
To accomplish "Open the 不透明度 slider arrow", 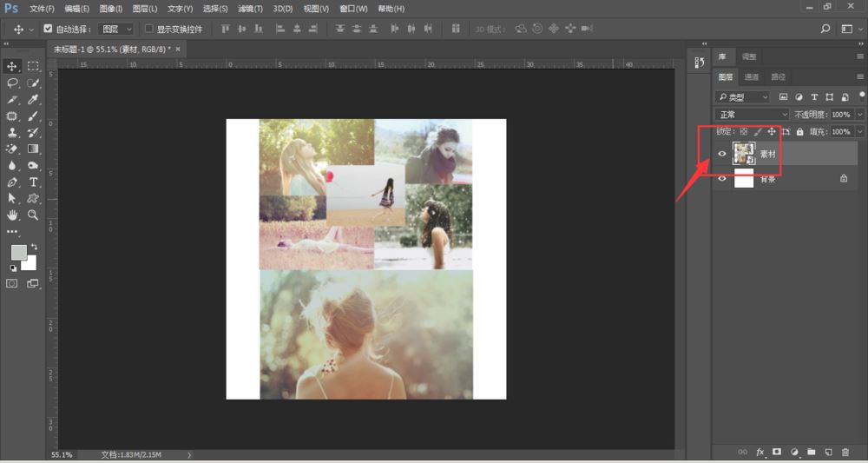I will click(859, 115).
